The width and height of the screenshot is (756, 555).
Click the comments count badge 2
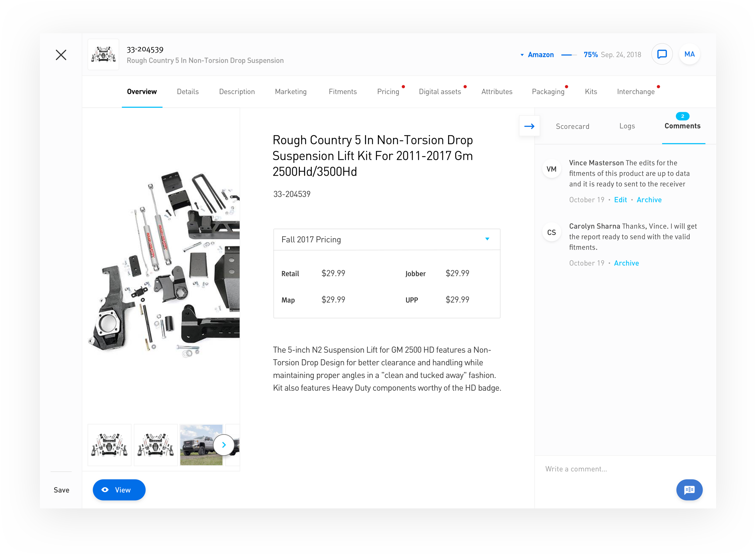pos(682,116)
